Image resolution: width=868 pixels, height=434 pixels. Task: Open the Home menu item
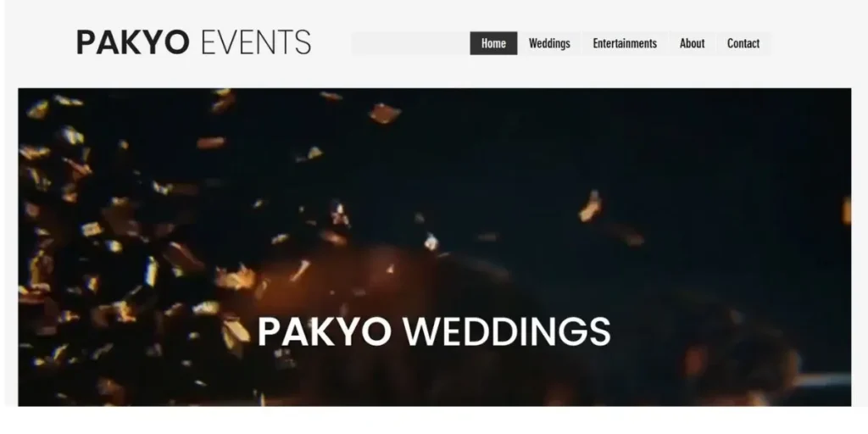[x=493, y=43]
